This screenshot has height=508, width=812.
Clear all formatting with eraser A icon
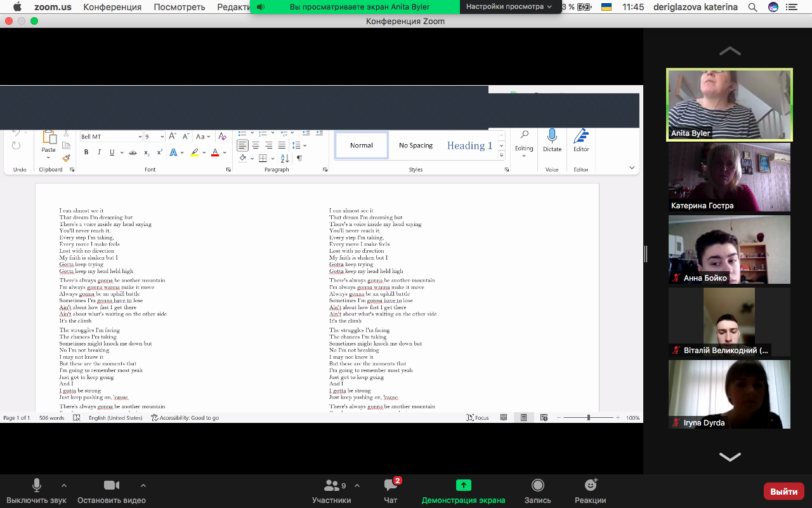[x=222, y=137]
